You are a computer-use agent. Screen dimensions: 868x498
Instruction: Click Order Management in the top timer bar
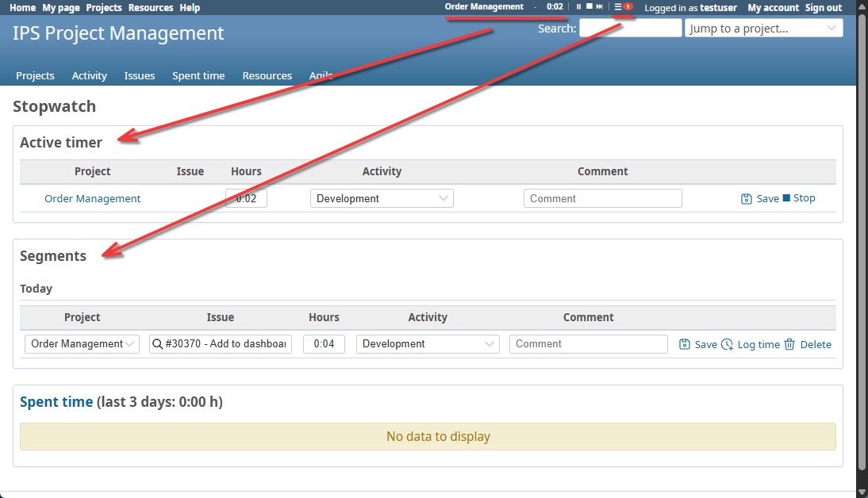(x=484, y=6)
